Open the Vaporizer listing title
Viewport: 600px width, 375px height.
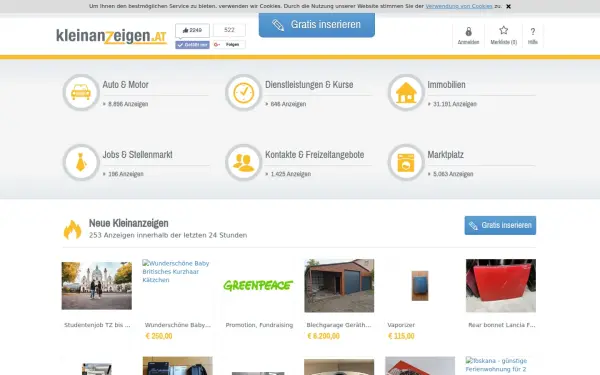click(401, 325)
